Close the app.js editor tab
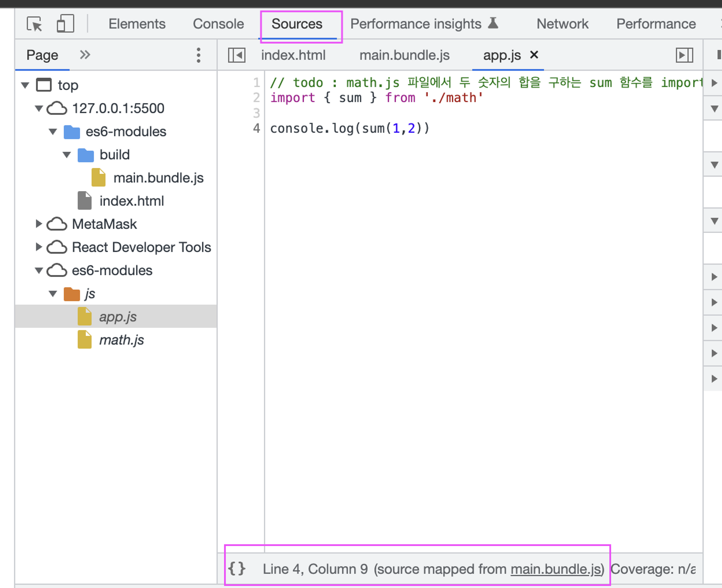The height and width of the screenshot is (588, 722). [x=534, y=55]
